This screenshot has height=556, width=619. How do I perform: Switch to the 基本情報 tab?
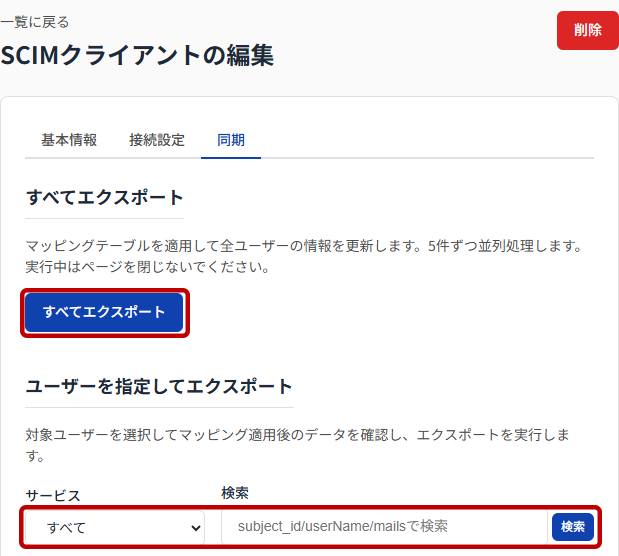pyautogui.click(x=69, y=140)
